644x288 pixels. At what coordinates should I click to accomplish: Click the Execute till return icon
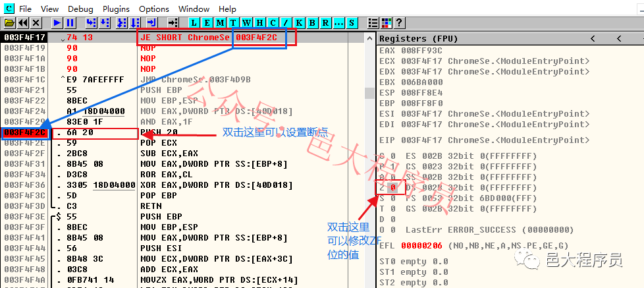[x=152, y=22]
